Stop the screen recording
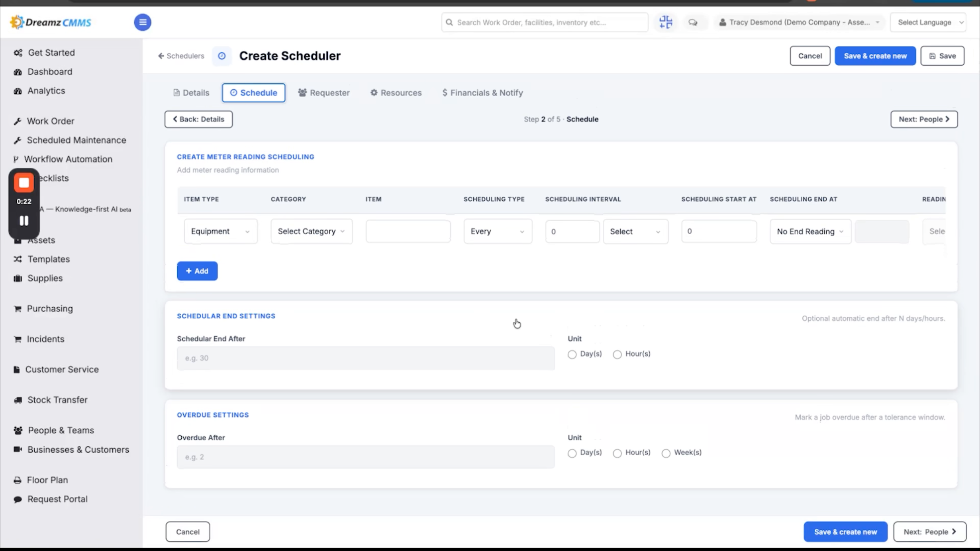This screenshot has height=551, width=980. click(x=24, y=183)
